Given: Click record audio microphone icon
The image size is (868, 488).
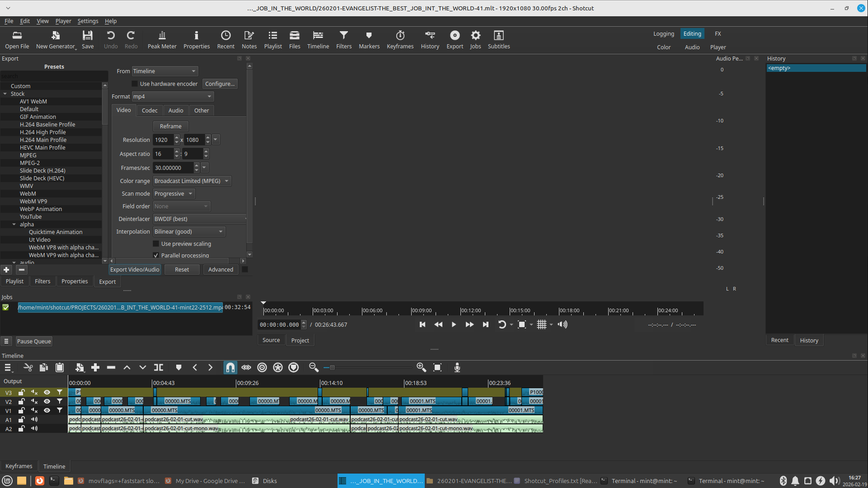Looking at the screenshot, I should click(457, 368).
